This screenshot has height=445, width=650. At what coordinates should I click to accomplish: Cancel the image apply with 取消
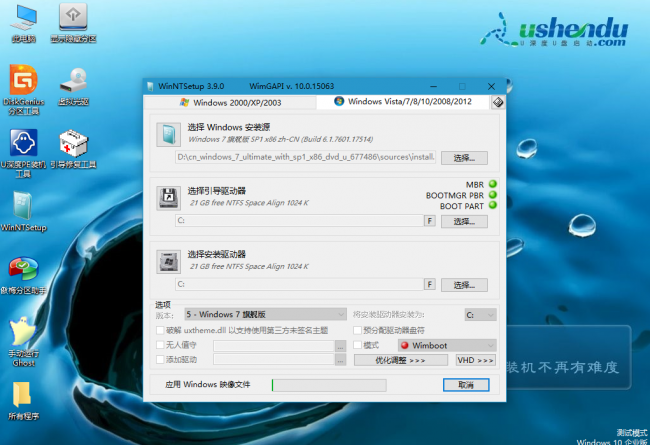coord(466,384)
